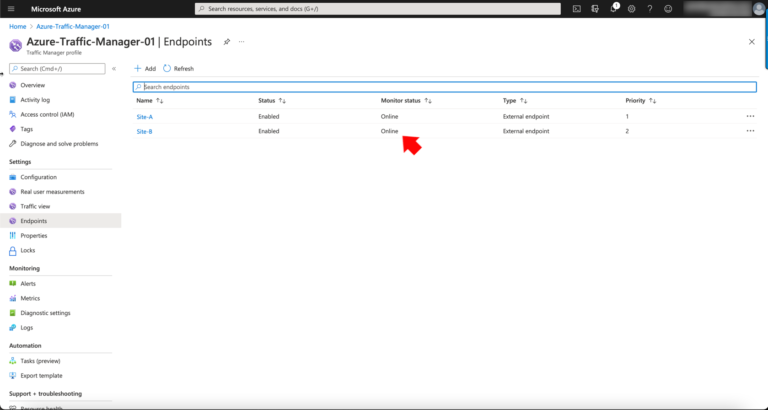
Task: Click the Search (Cmd+/) sidebar field
Action: coord(57,69)
